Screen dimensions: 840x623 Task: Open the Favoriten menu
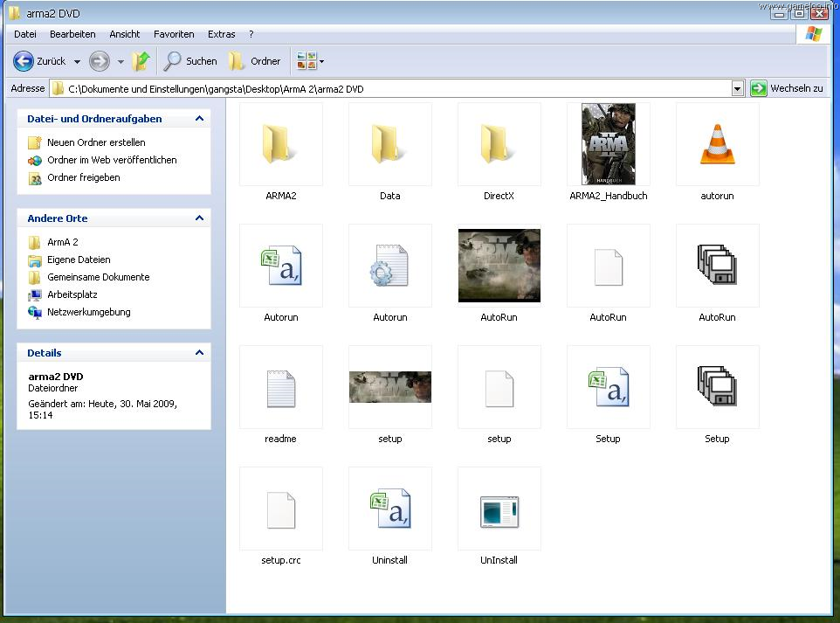[x=174, y=34]
